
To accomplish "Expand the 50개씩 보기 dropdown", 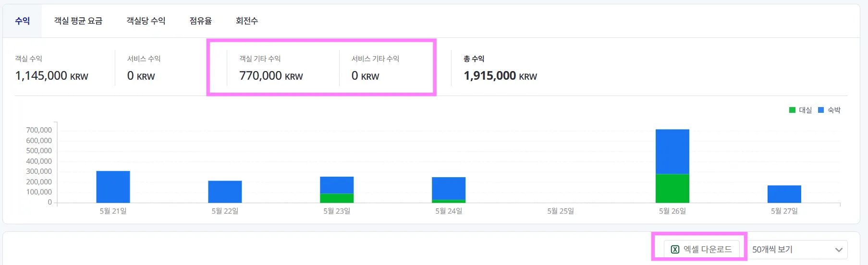I will click(797, 249).
